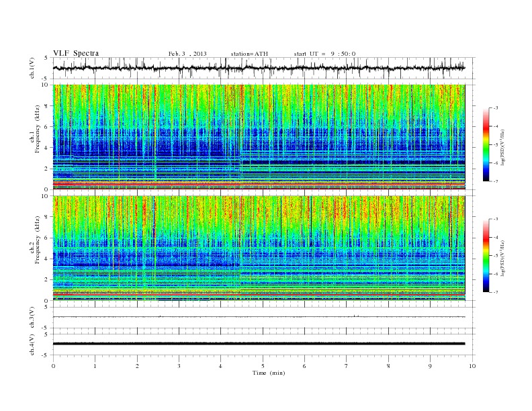Image resolution: width=532 pixels, height=411 pixels.
Task: Select the "start UT = 9:50:0" text
Action: tap(324, 54)
